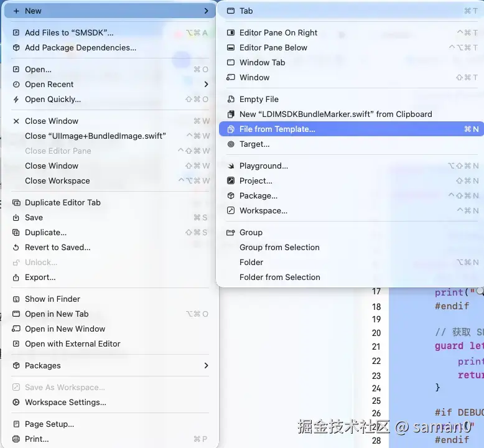The image size is (484, 448).
Task: Expand the Packages submenu chevron
Action: pyautogui.click(x=206, y=366)
